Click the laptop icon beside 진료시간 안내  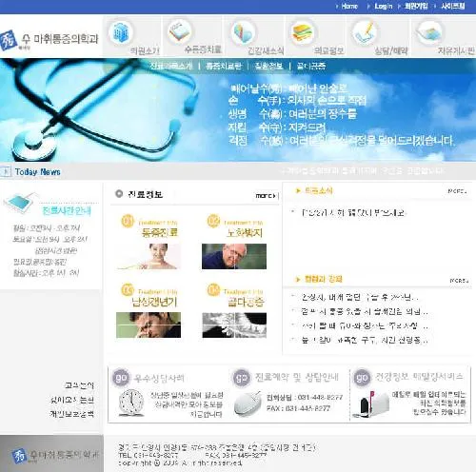pyautogui.click(x=19, y=202)
